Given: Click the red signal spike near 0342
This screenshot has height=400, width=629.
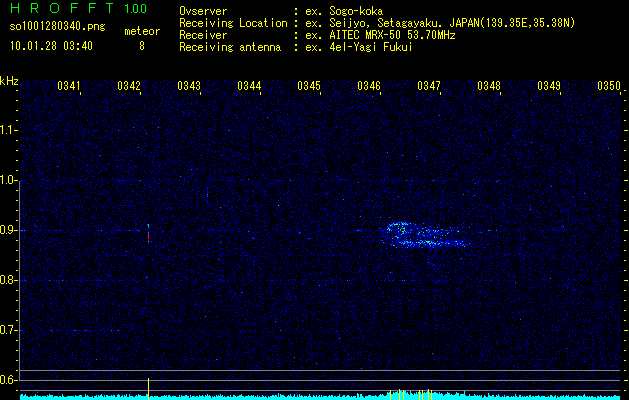Looking at the screenshot, I should coord(148,233).
